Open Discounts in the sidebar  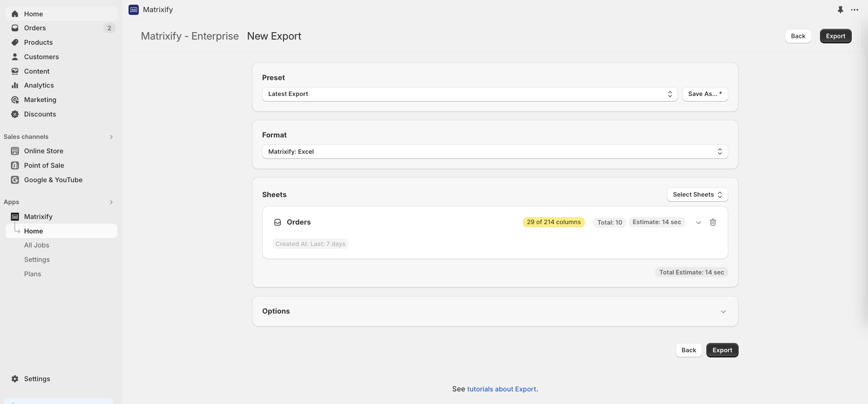tap(40, 114)
